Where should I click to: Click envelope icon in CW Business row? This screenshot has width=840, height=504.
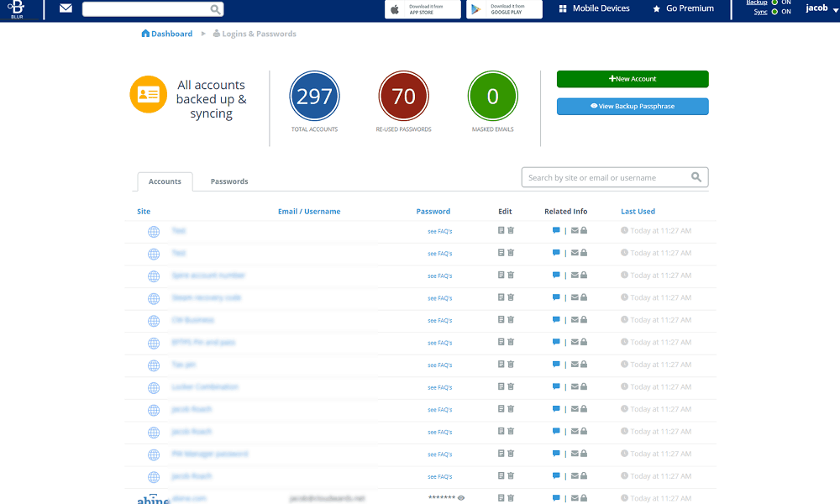tap(575, 320)
